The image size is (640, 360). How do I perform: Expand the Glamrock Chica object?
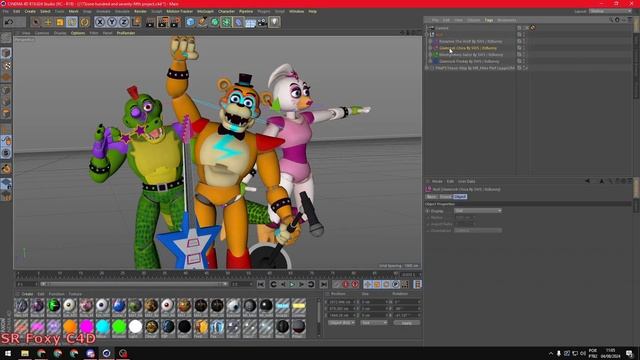coord(430,48)
